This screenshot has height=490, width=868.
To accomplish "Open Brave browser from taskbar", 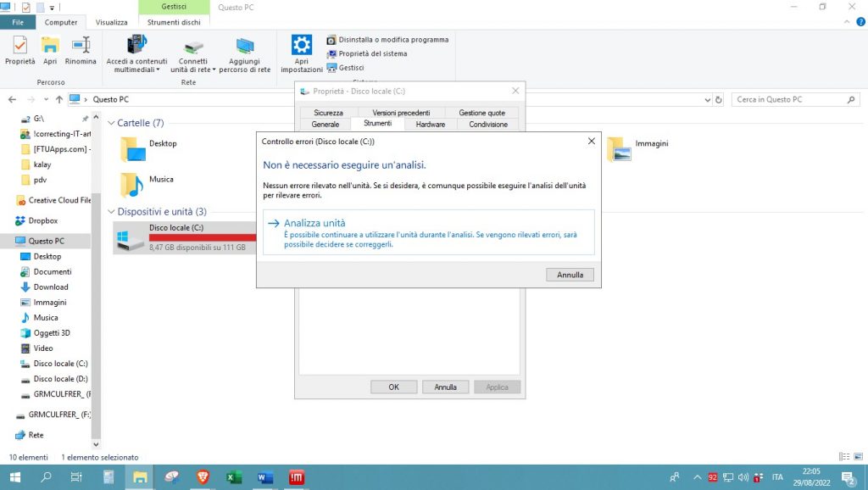I will tap(203, 477).
